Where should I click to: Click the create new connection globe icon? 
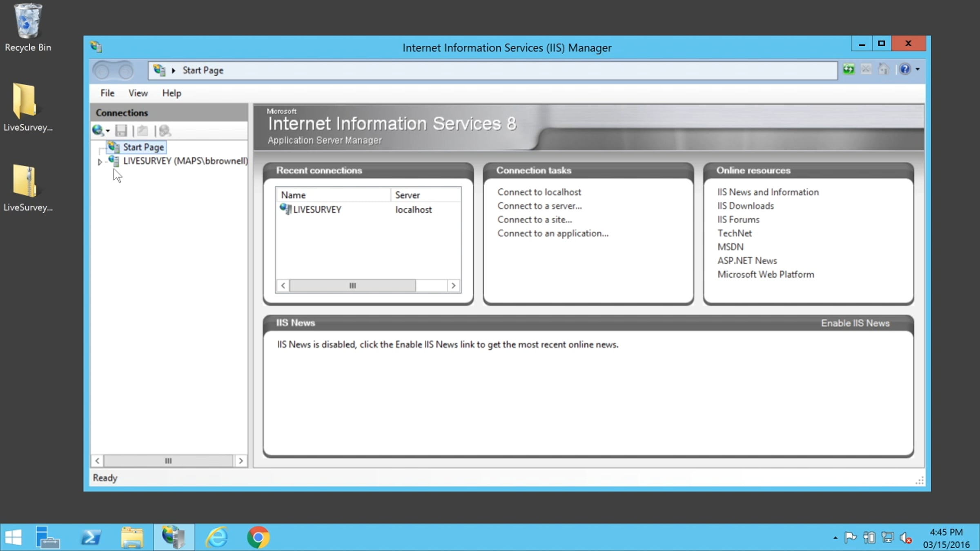98,130
